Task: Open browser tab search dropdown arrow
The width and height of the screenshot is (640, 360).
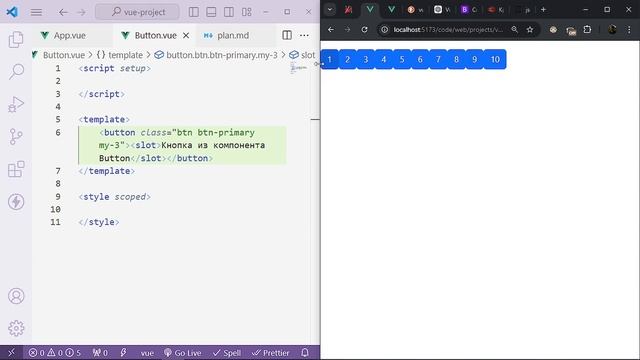Action: click(x=329, y=9)
